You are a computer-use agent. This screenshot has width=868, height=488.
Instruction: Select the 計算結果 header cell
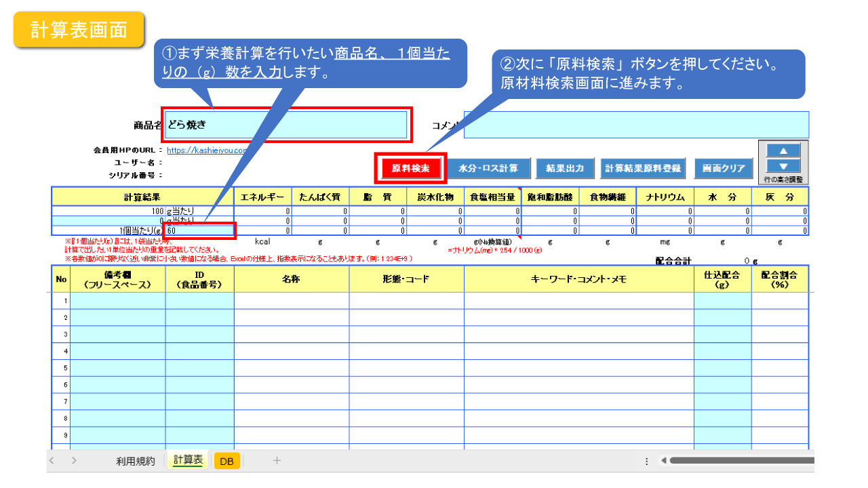142,197
